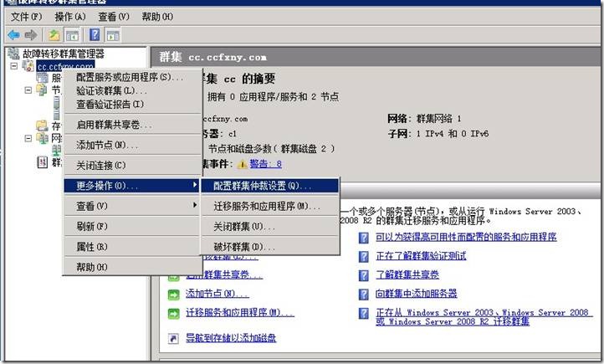Select 迁移服务和应用程序(M)... submenu item
The width and height of the screenshot is (604, 364).
pos(270,206)
